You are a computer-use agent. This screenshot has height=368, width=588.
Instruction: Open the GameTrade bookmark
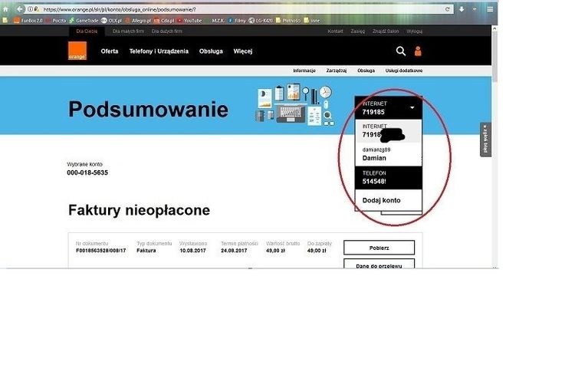coord(84,20)
